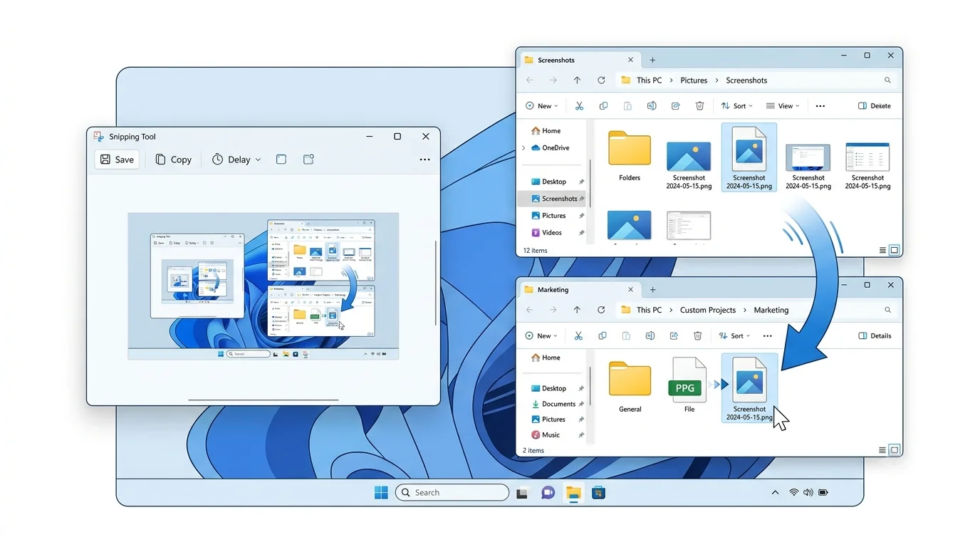Click Snipping Tool horizontal scrollbar

pyautogui.click(x=263, y=400)
